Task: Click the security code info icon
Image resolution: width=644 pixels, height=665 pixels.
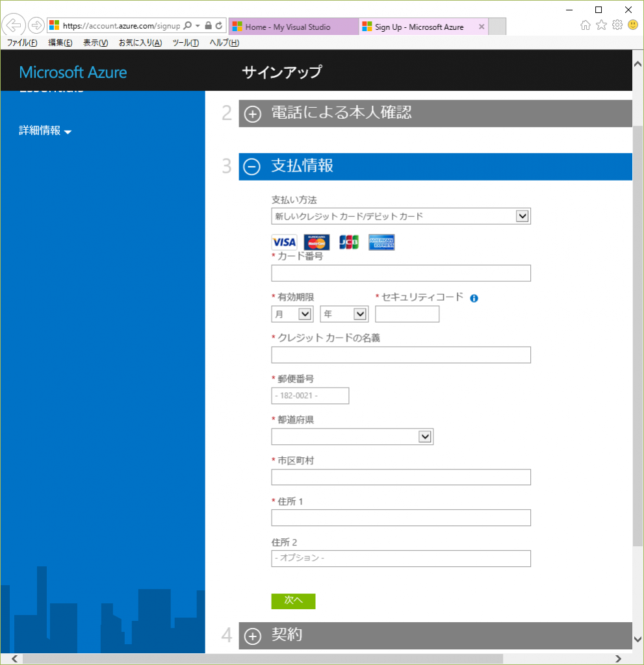Action: point(474,298)
